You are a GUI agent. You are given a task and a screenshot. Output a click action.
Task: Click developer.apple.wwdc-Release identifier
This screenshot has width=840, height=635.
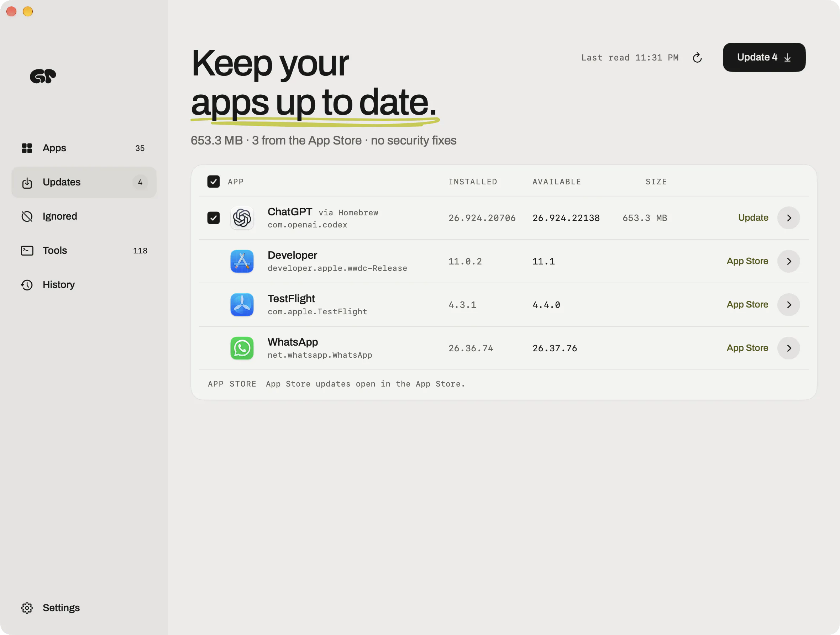[337, 268]
